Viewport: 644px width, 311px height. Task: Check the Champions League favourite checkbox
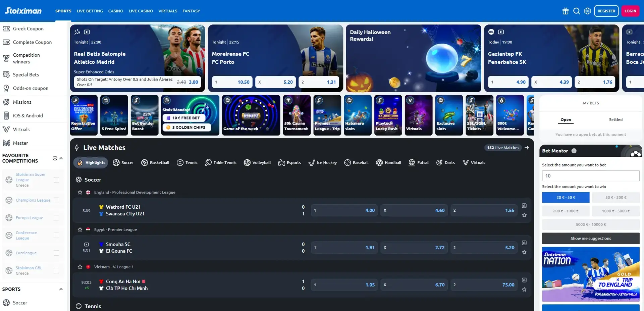click(56, 200)
